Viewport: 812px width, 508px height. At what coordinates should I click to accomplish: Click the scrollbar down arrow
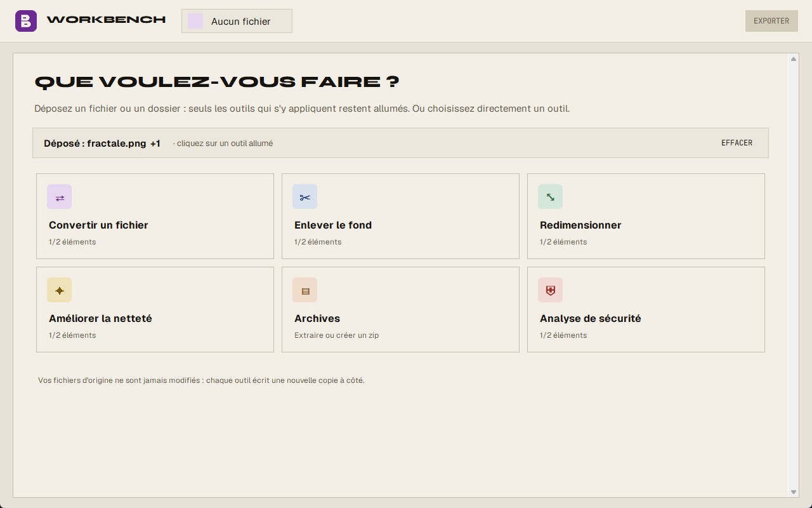coord(794,492)
